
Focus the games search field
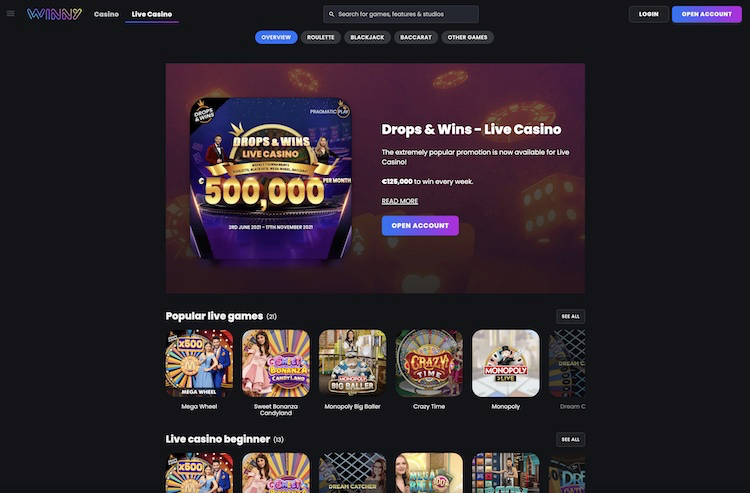coord(401,14)
